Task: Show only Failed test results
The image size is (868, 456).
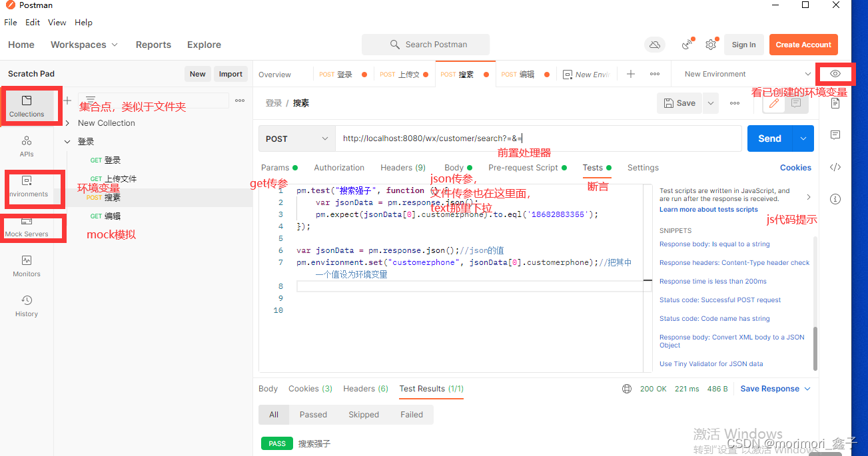Action: pos(412,415)
